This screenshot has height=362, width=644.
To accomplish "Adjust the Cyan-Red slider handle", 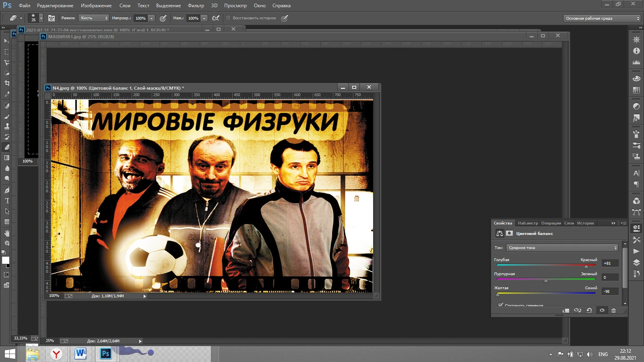I will point(586,266).
